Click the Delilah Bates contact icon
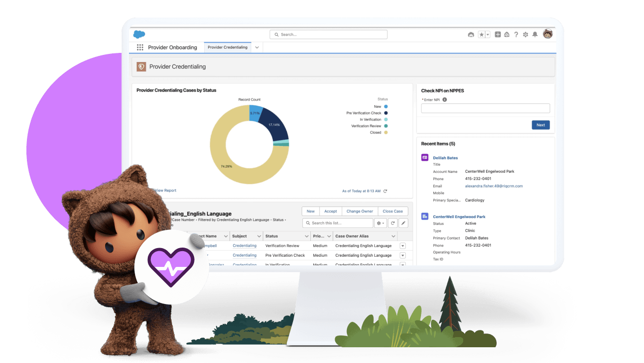 pyautogui.click(x=425, y=158)
